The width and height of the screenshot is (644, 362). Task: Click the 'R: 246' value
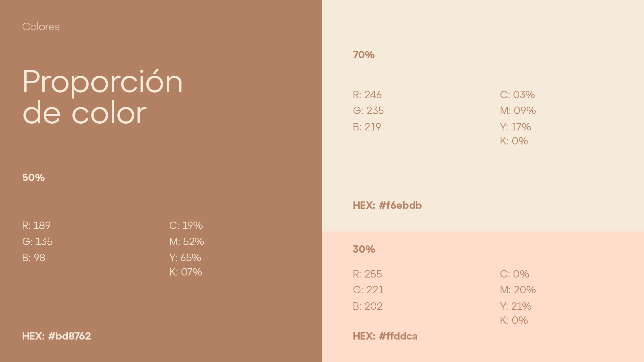pyautogui.click(x=367, y=95)
